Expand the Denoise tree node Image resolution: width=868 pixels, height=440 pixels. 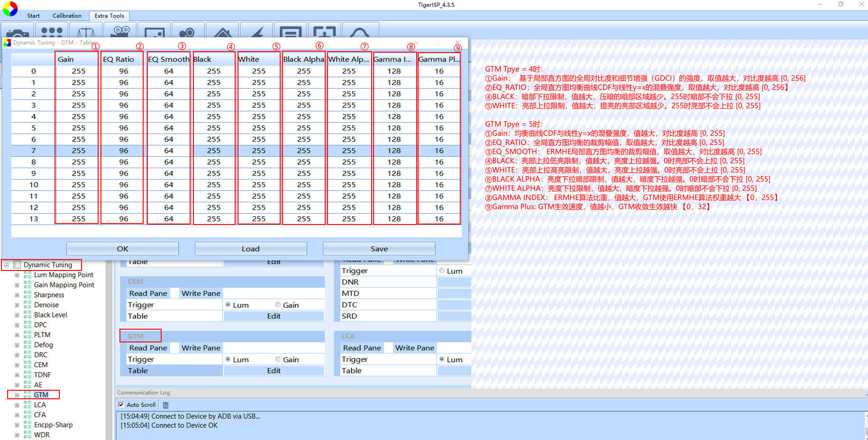point(17,305)
